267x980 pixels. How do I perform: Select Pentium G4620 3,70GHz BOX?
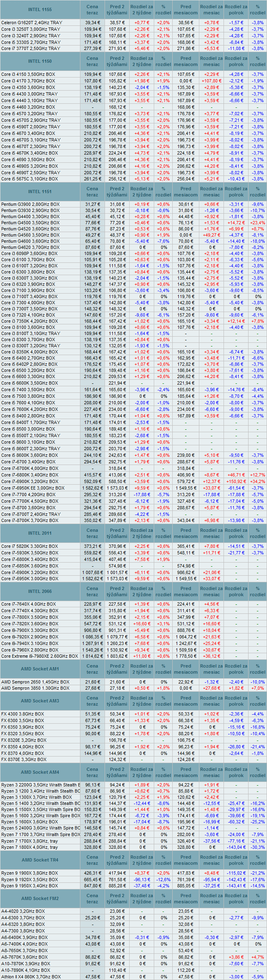(x=30, y=247)
